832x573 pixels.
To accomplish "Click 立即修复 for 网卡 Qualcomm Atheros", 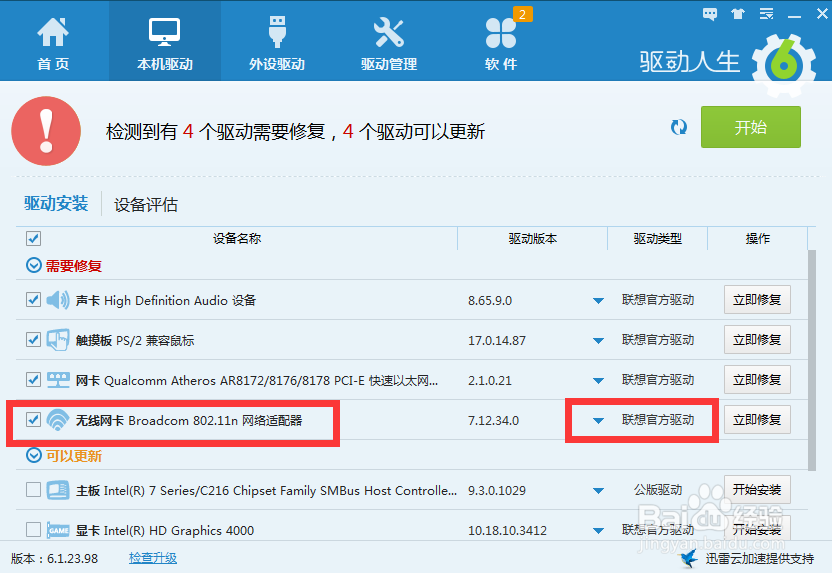I will pyautogui.click(x=757, y=380).
